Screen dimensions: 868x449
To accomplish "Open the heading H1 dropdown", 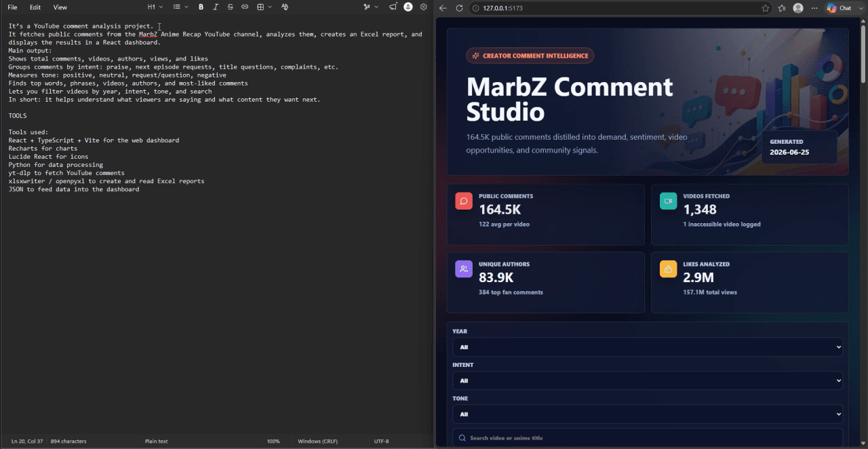I will (x=155, y=7).
